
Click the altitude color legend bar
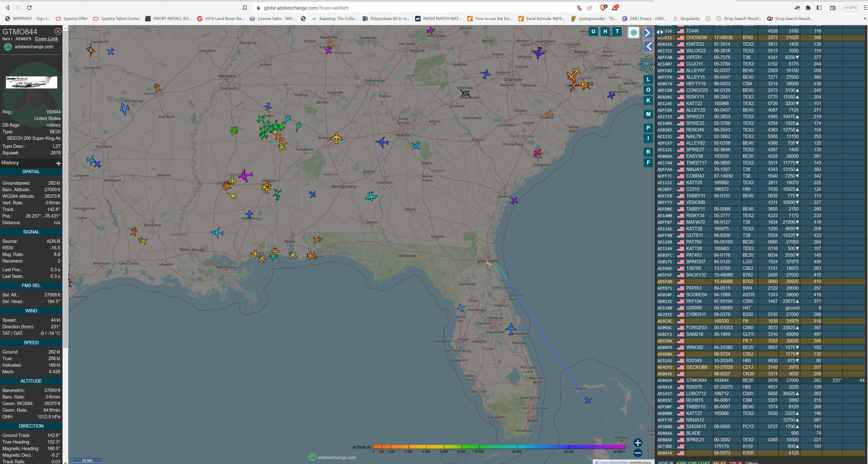(499, 447)
